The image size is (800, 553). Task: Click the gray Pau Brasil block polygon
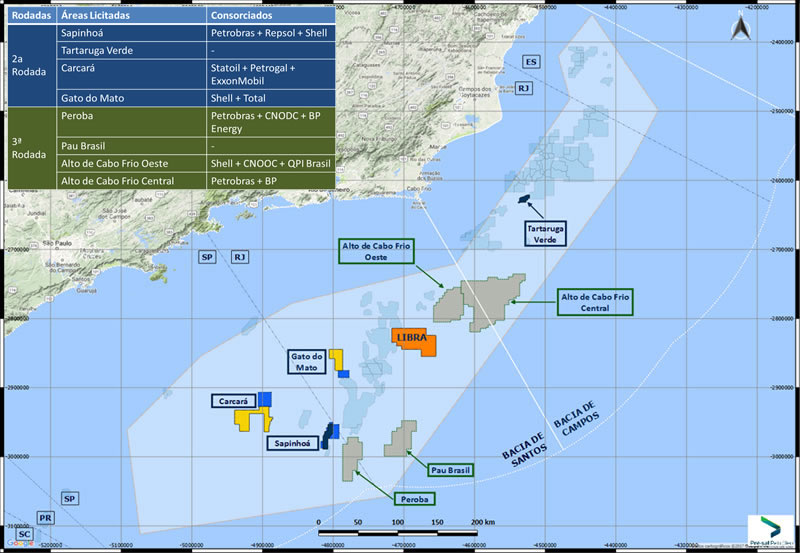(x=400, y=440)
